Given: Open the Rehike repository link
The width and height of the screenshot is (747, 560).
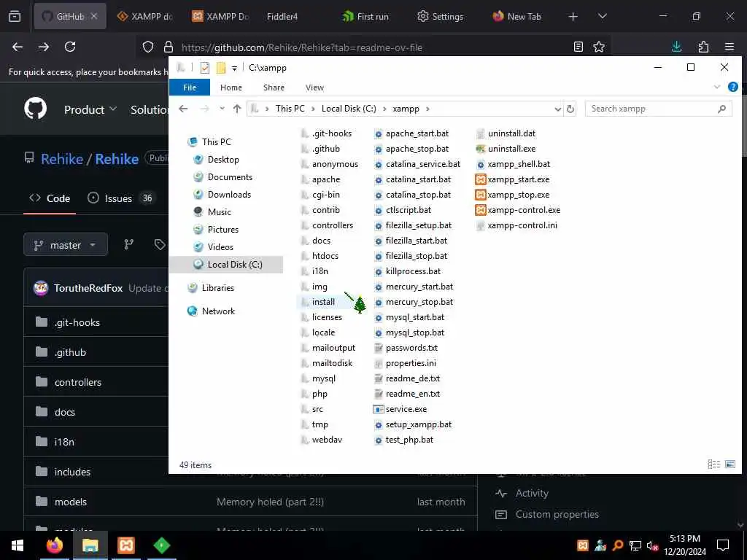Looking at the screenshot, I should pos(117,159).
